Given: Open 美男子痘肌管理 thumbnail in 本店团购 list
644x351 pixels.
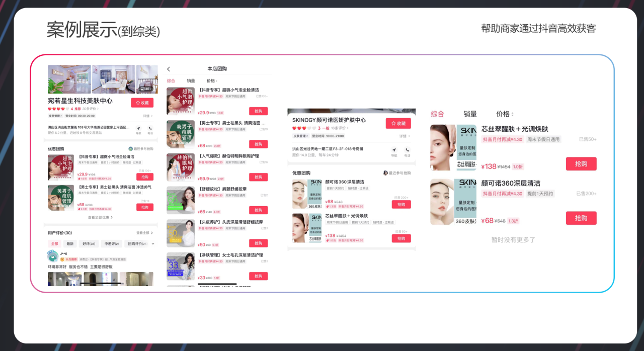Looking at the screenshot, I should [181, 134].
